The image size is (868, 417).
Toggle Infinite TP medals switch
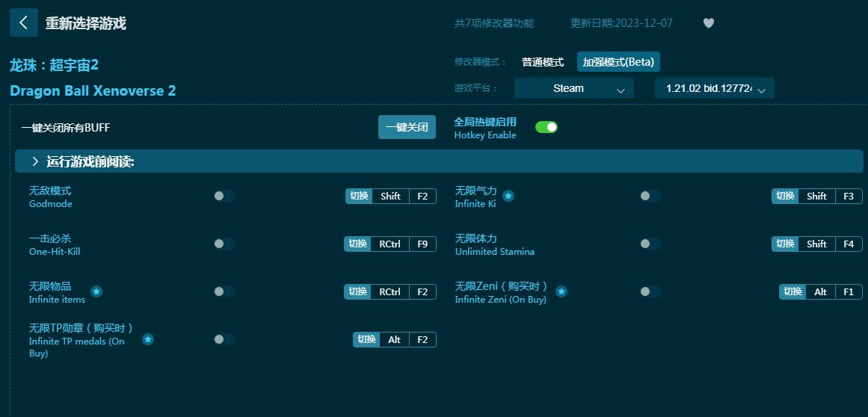coord(224,339)
